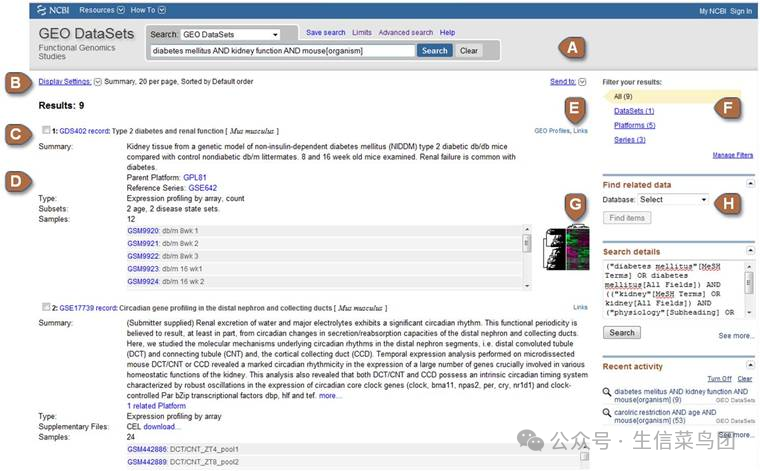Open GEO Profiles, Links for GDS402

click(x=561, y=130)
